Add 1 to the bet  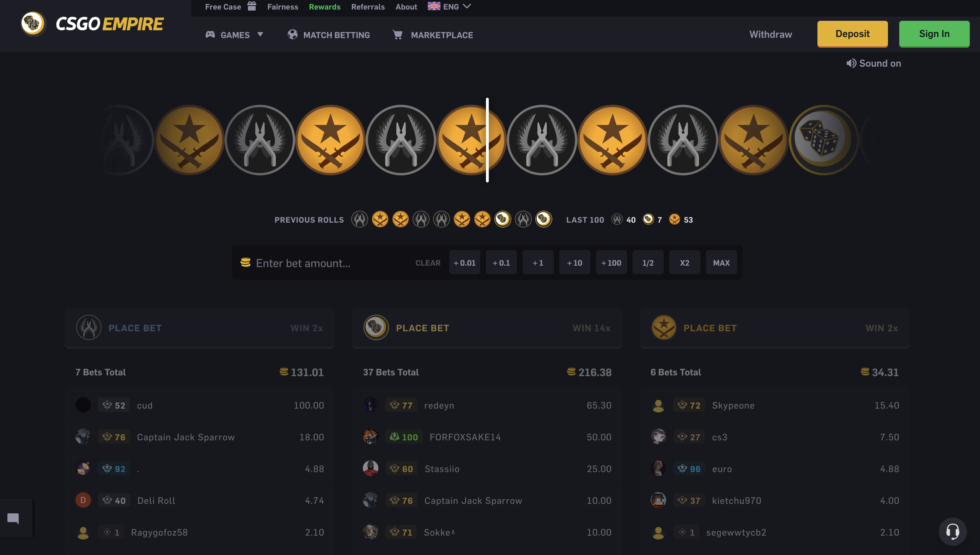click(x=538, y=262)
